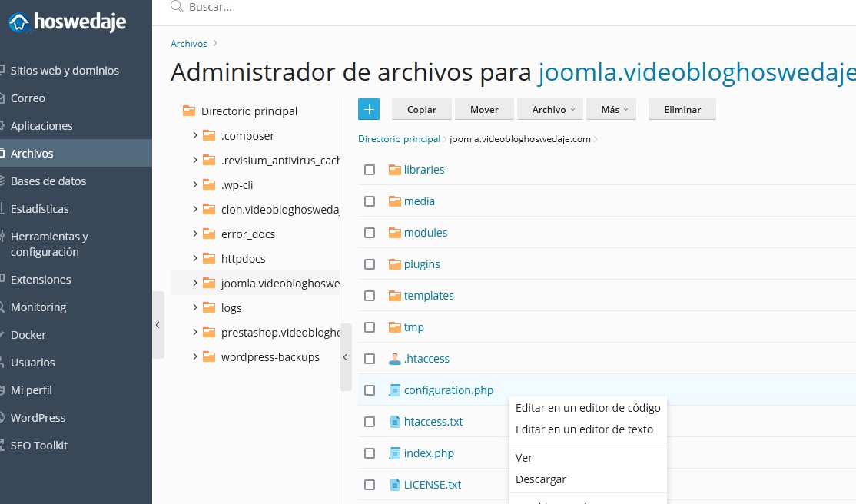
Task: Click the .htaccess file icon
Action: pyautogui.click(x=395, y=359)
